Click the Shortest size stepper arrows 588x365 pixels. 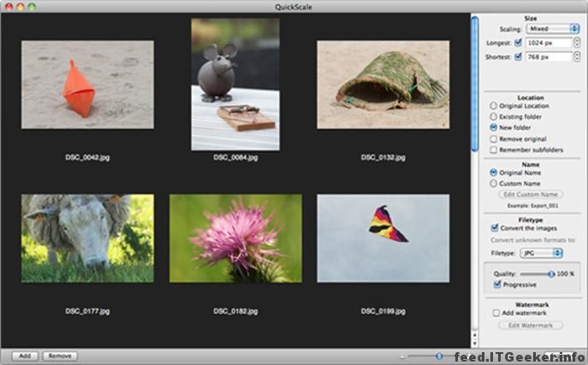coord(578,57)
